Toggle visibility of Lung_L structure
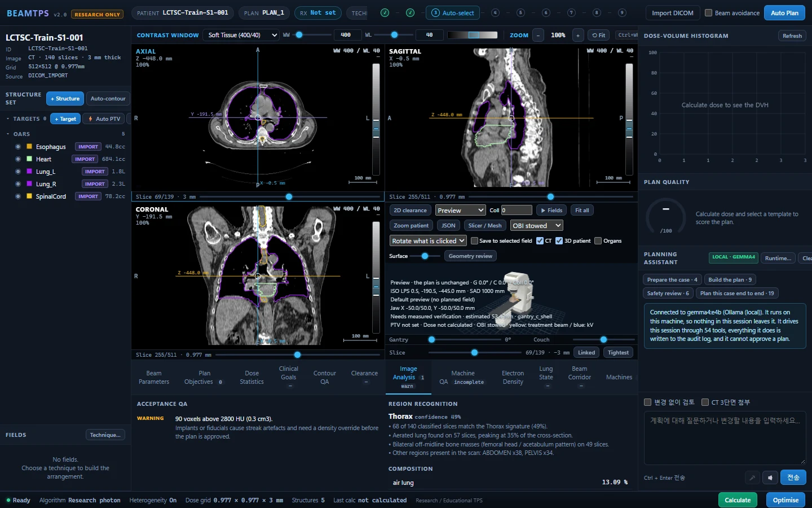 18,172
